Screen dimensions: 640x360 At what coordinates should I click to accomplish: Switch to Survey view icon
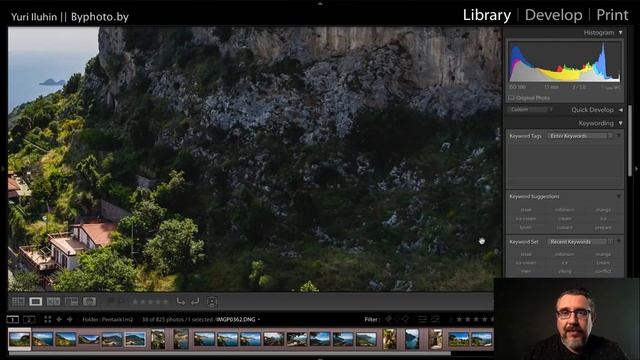pyautogui.click(x=71, y=302)
